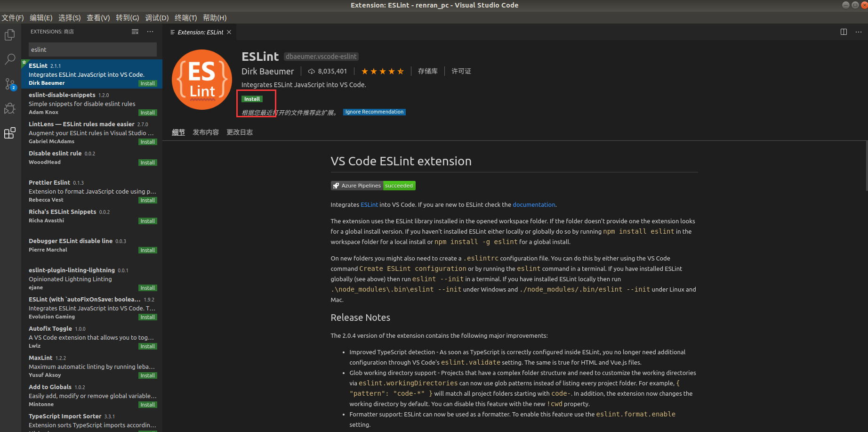This screenshot has height=432, width=868.
Task: Install Disable eslint rule extension
Action: [147, 163]
